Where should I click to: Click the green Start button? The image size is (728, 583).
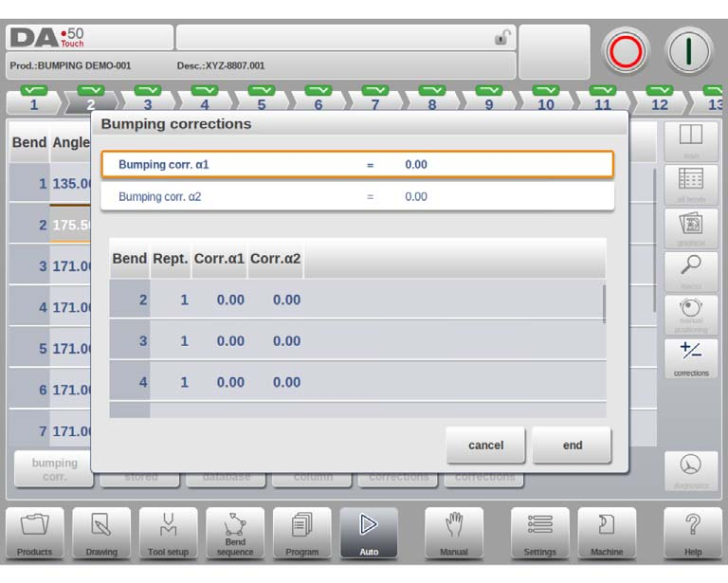point(688,51)
